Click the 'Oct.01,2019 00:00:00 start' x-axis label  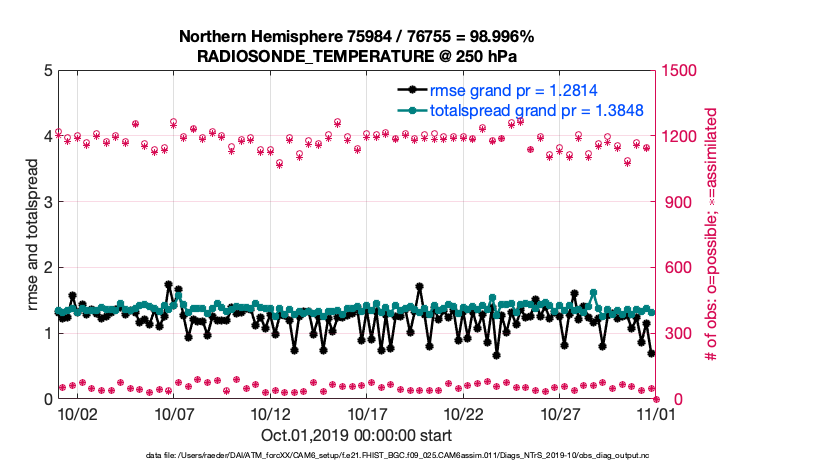(x=356, y=435)
